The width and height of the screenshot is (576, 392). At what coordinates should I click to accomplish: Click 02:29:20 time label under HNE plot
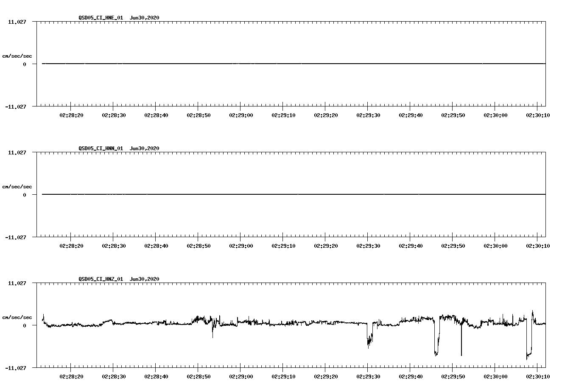pos(326,115)
